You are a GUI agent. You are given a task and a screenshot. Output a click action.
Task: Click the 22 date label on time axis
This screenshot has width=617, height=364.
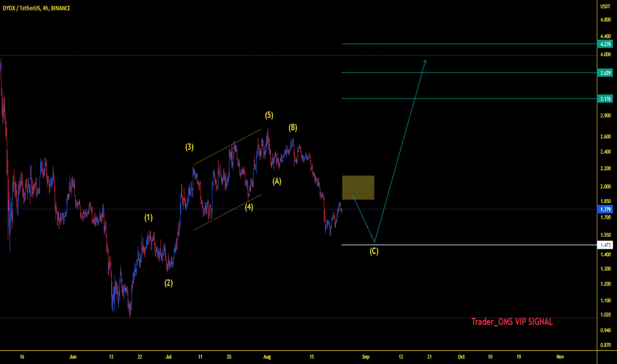(140, 357)
